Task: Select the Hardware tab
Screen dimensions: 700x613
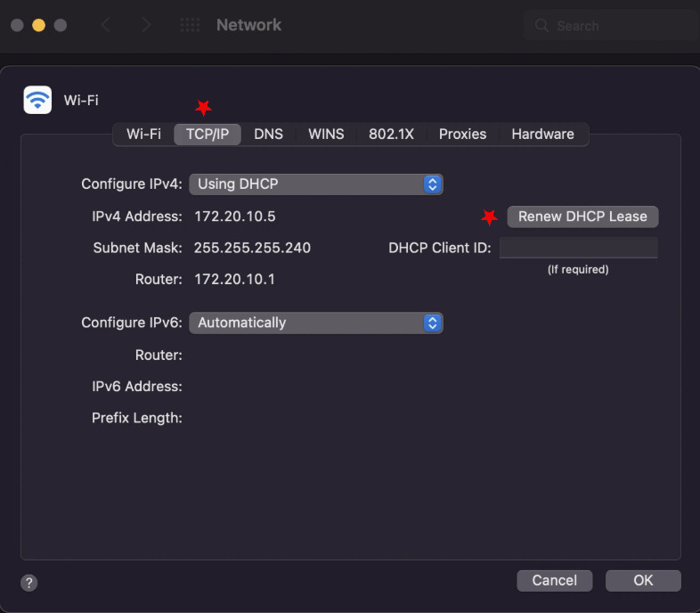Action: point(542,134)
